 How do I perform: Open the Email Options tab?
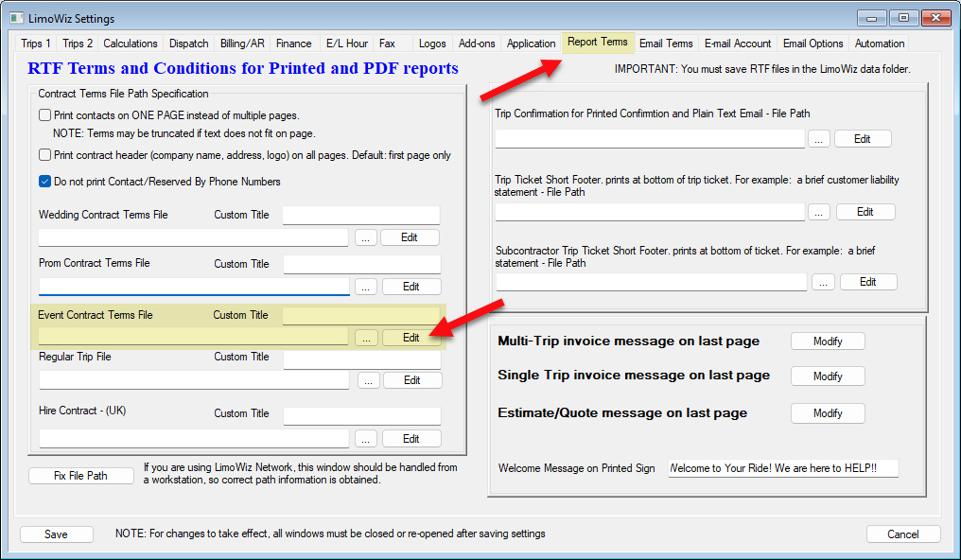(812, 44)
